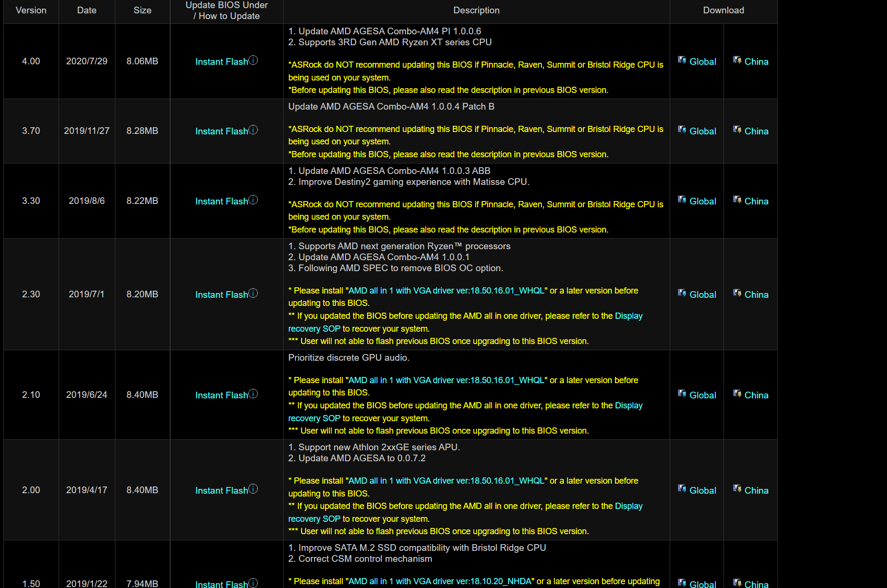Click the download icon beside 3.70 China

[x=737, y=130]
